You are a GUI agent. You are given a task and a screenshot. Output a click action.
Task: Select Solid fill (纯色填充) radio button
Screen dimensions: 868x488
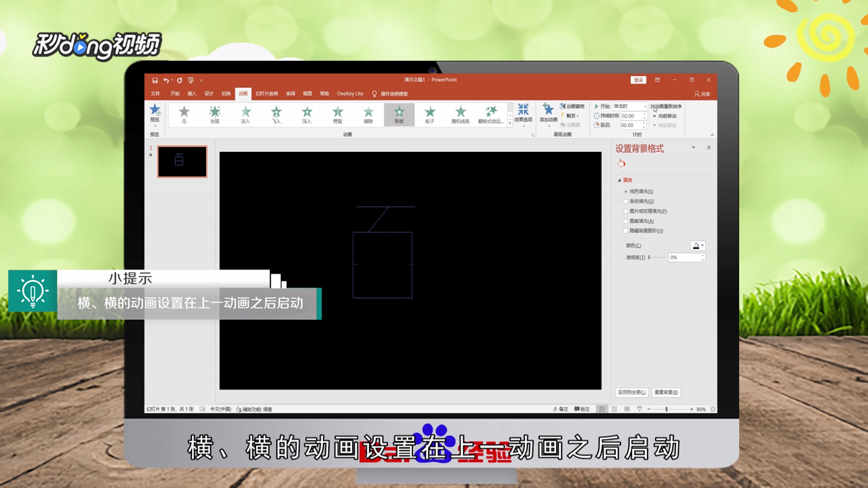click(626, 191)
